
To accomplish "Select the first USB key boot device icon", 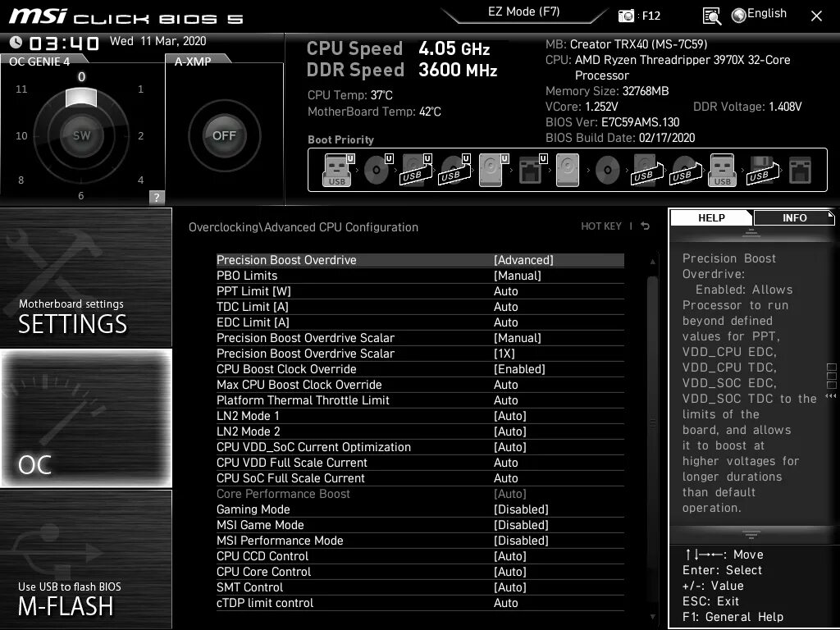I will point(337,171).
